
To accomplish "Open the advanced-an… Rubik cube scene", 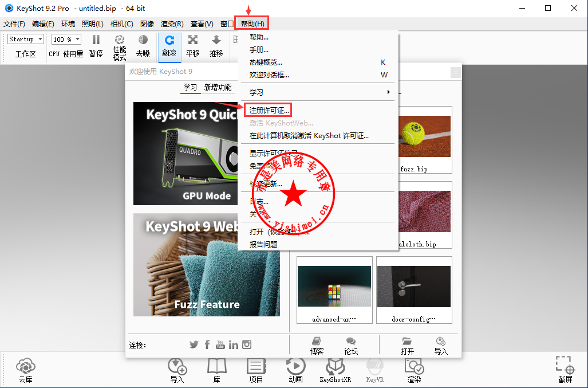I will [334, 289].
